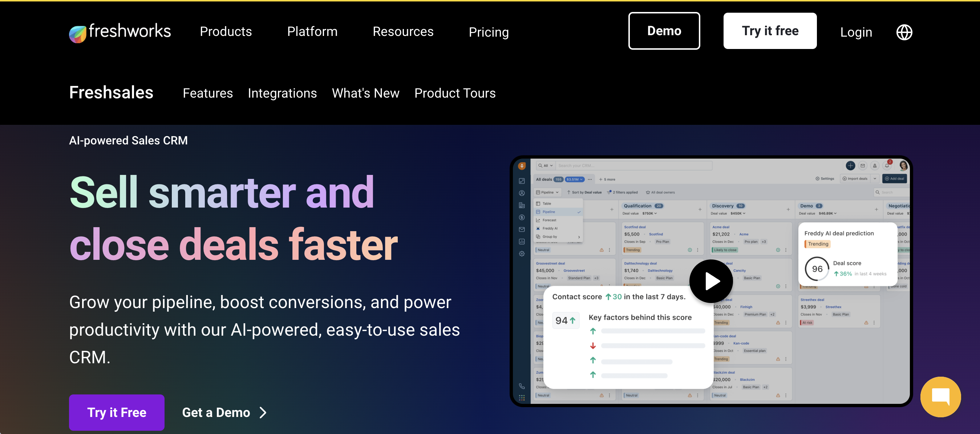This screenshot has width=980, height=434.
Task: Open the Scotfind deal card options menu
Action: pos(697,250)
